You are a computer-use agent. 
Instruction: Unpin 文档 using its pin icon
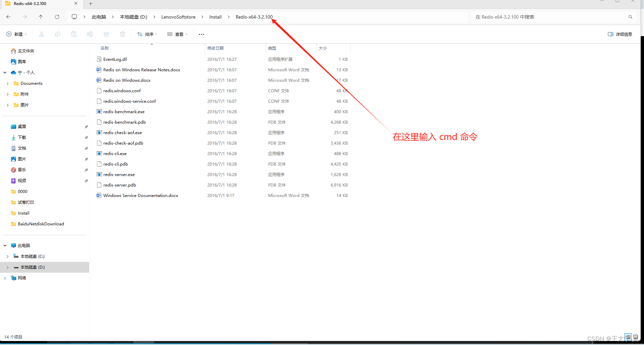(86, 148)
